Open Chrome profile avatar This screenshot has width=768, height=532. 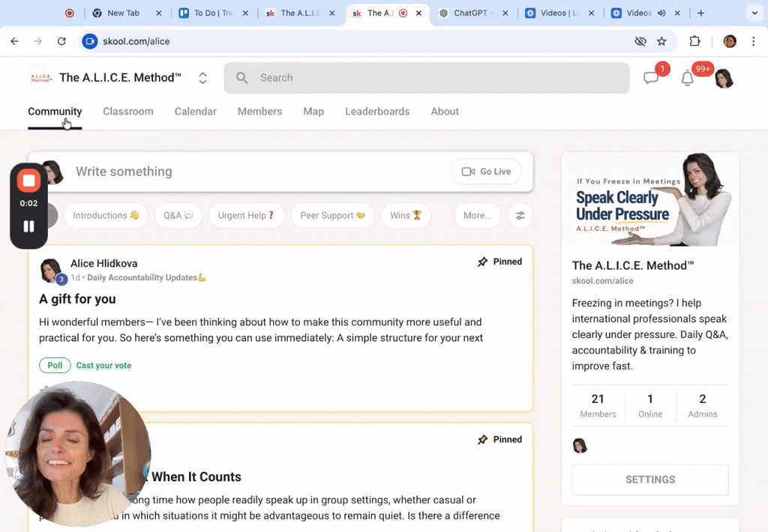[x=730, y=41]
